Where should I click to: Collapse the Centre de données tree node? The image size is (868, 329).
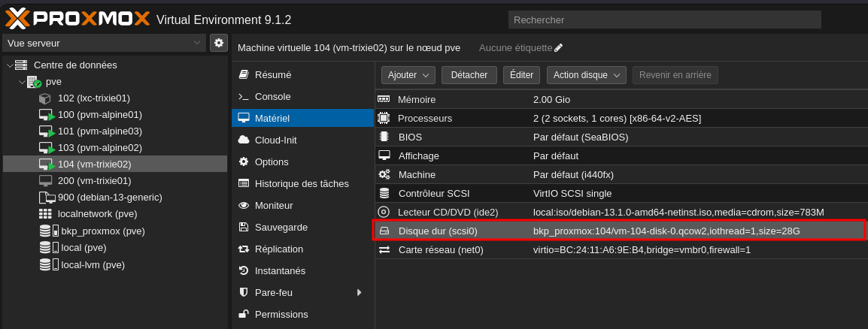[10, 65]
